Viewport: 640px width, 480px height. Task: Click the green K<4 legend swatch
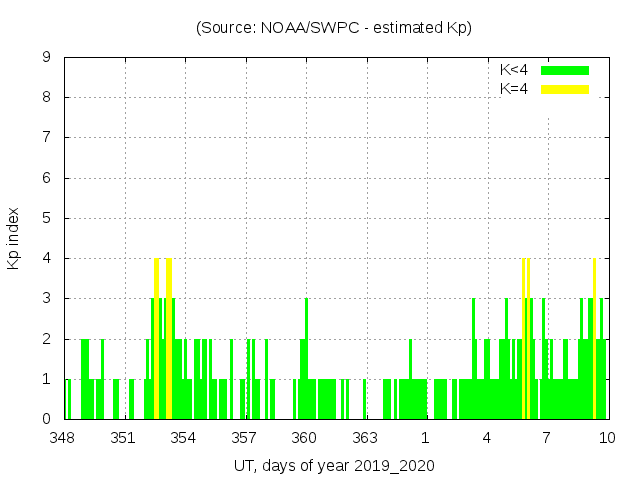565,70
